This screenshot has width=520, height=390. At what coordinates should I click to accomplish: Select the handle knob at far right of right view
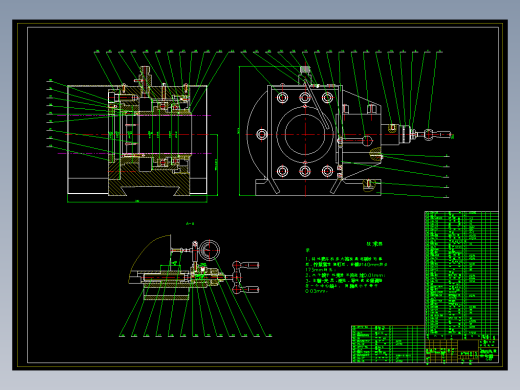438,134
